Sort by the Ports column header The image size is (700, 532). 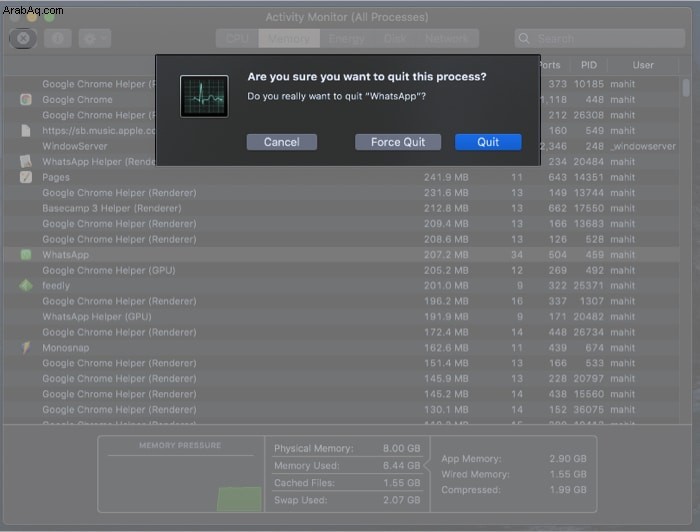click(549, 65)
